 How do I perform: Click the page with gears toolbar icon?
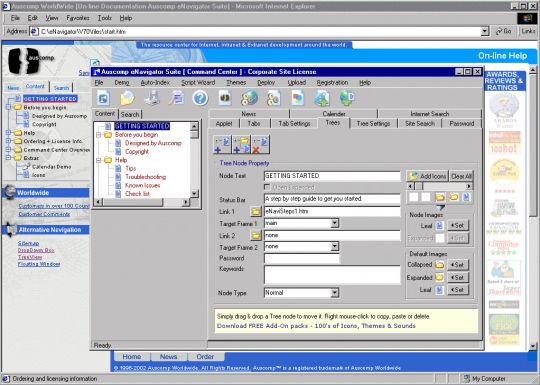[x=273, y=98]
